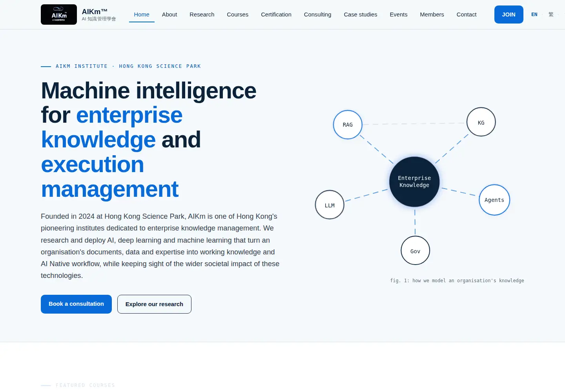This screenshot has width=565, height=392.
Task: Open the Research menu item
Action: [202, 15]
